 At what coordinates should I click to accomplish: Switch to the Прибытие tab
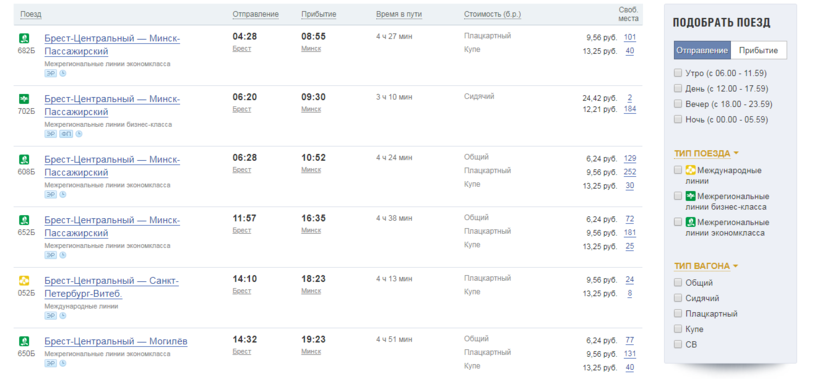(758, 50)
